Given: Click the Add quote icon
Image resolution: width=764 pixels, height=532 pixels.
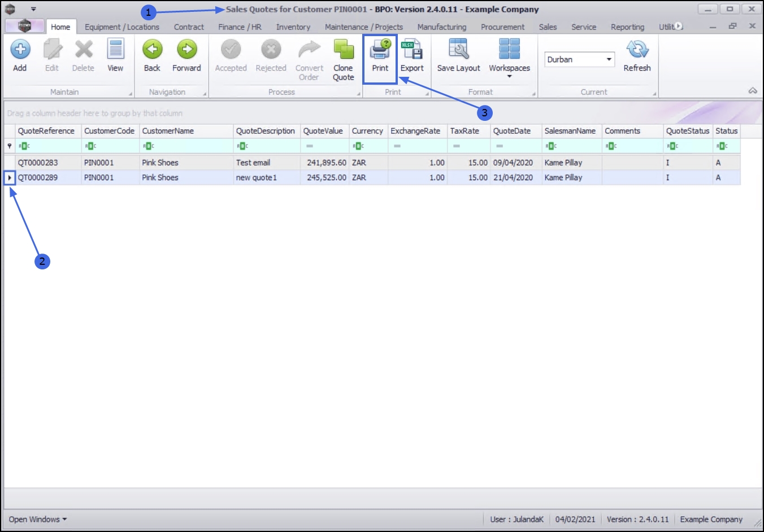Looking at the screenshot, I should [x=20, y=55].
